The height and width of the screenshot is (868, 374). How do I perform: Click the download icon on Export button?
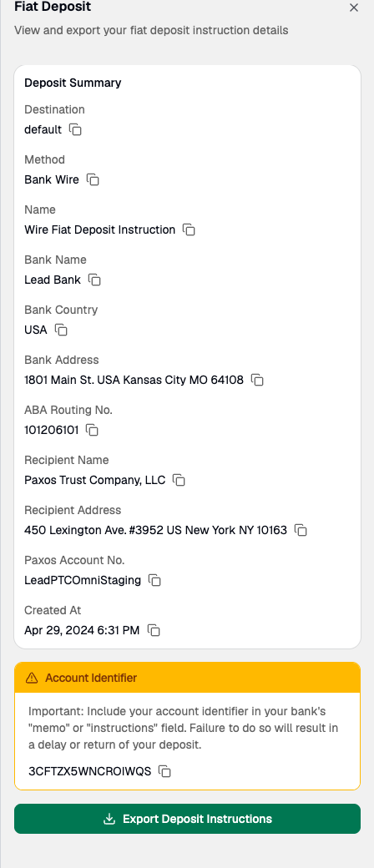[109, 819]
